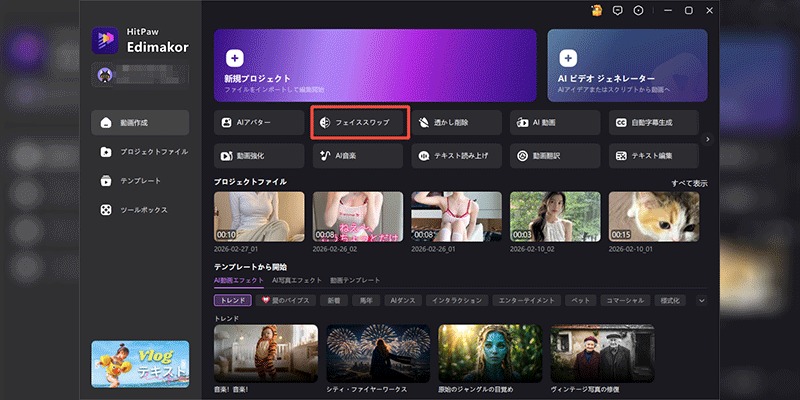The image size is (800, 400).
Task: Open the ヴィンテージ写真の修復 template
Action: click(x=603, y=353)
